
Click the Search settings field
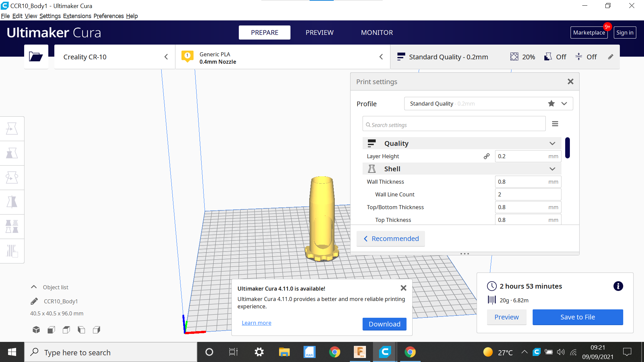click(454, 124)
